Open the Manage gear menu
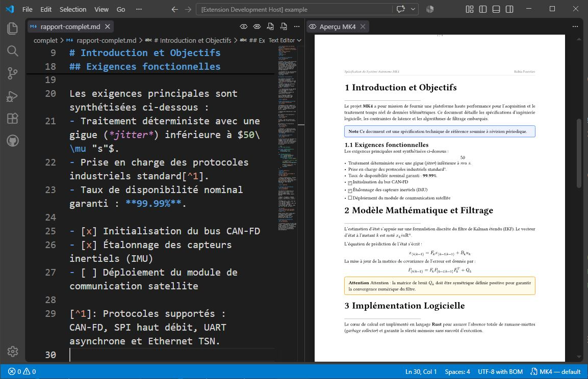 pyautogui.click(x=12, y=351)
